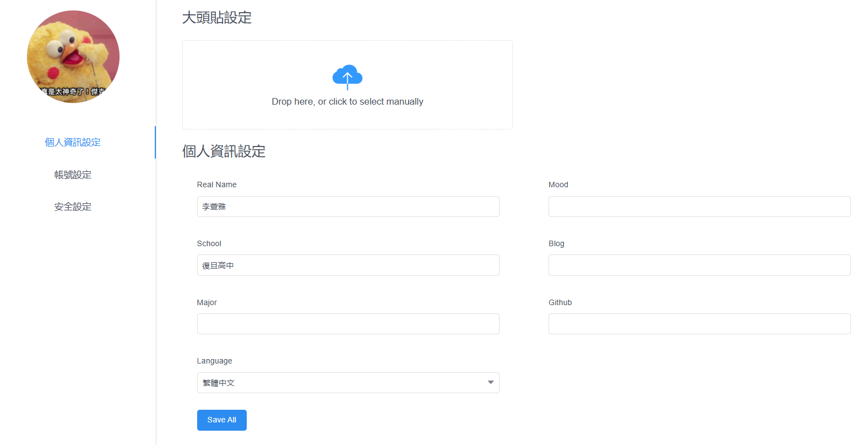Click the 'Language' field label

[214, 361]
